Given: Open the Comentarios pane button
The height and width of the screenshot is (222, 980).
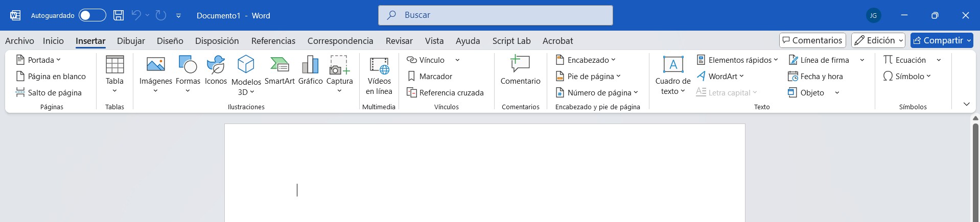Looking at the screenshot, I should click(812, 40).
